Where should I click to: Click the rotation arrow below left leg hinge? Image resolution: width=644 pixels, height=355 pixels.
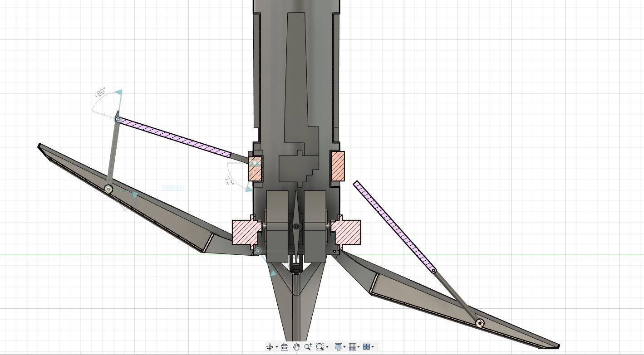click(x=272, y=272)
